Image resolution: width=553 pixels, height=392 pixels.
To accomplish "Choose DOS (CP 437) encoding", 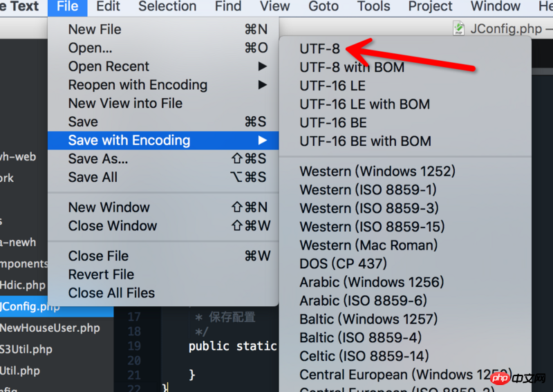I will click(x=343, y=263).
